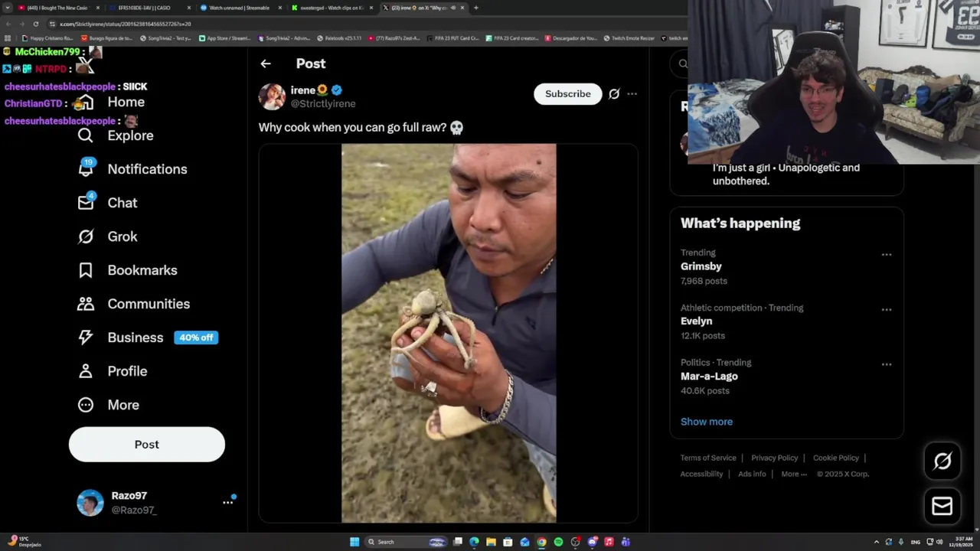The image size is (980, 551).
Task: Click the search magnifier at top right
Action: pyautogui.click(x=682, y=64)
